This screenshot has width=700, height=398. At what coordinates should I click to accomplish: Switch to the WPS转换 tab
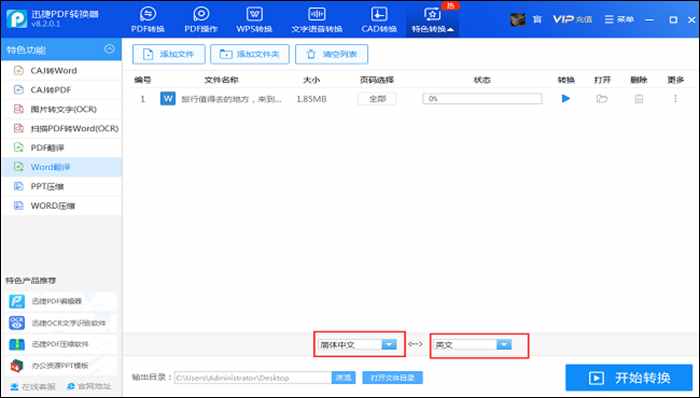point(254,20)
